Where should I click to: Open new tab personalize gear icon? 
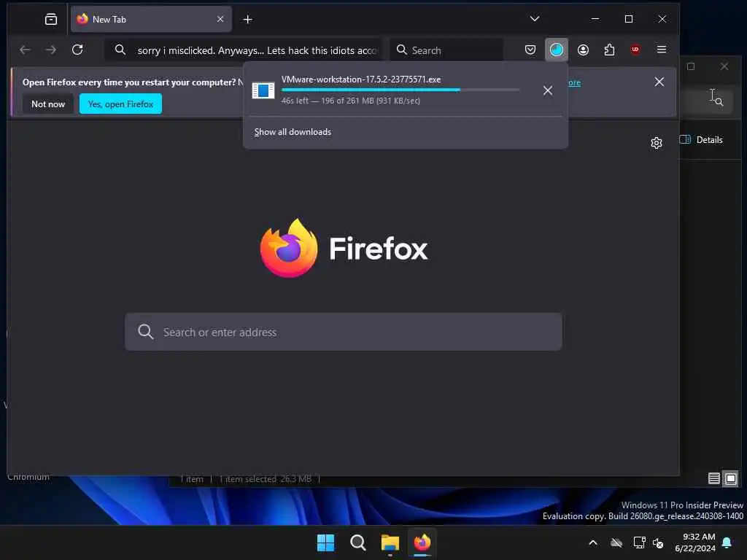click(657, 143)
